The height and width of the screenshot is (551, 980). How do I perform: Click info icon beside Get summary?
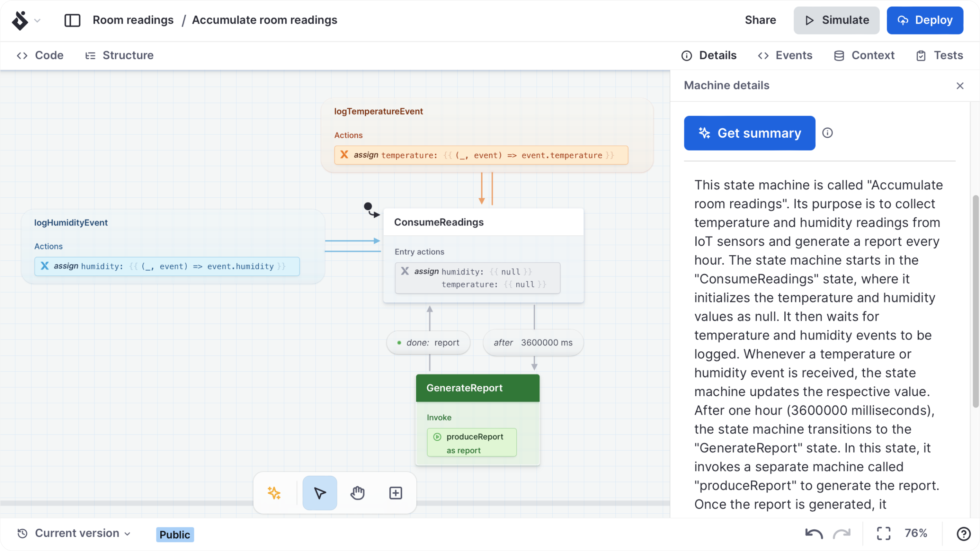coord(828,133)
